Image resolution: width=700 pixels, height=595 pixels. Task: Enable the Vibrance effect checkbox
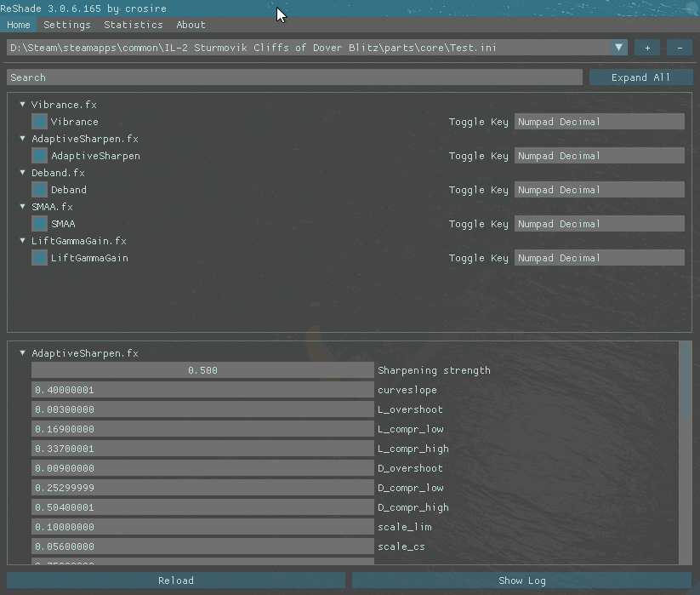[x=39, y=122]
